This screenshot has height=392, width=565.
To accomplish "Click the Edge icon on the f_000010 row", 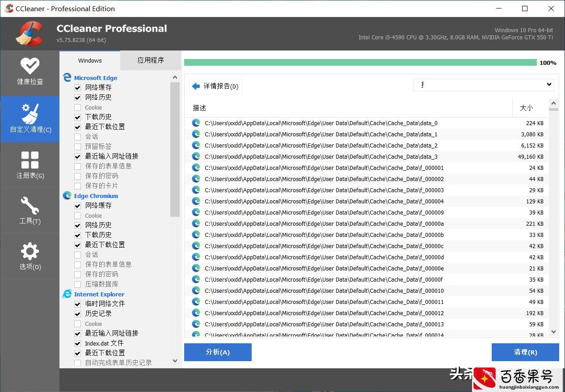I will [196, 291].
